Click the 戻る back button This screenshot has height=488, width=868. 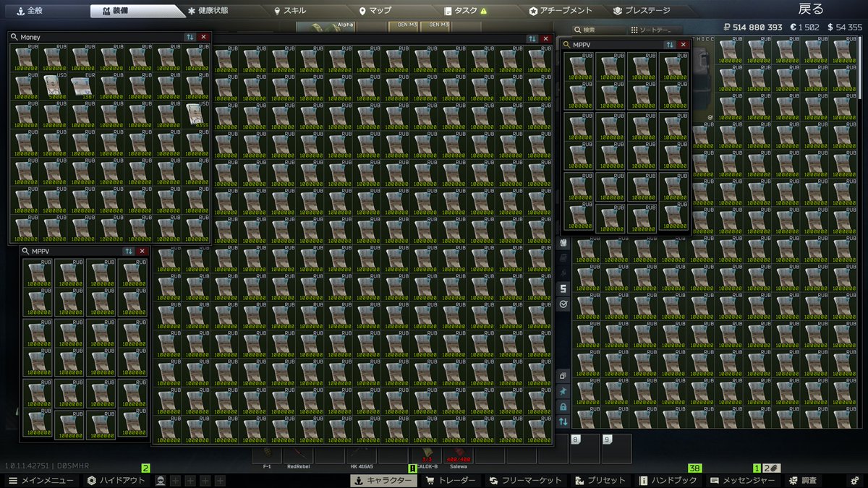coord(811,9)
